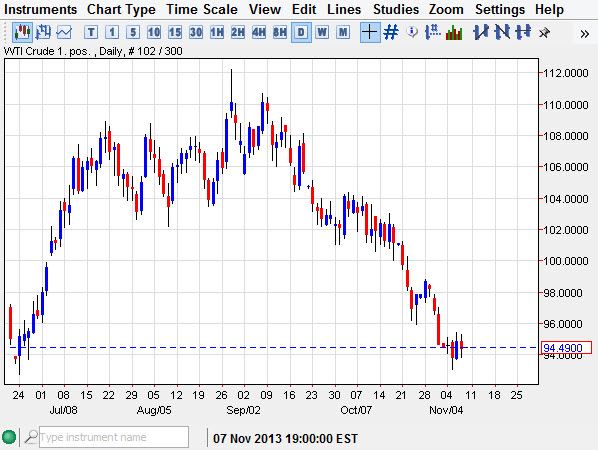Click the WTI Crude chart title text
Image resolution: width=598 pixels, height=450 pixels.
tap(93, 51)
